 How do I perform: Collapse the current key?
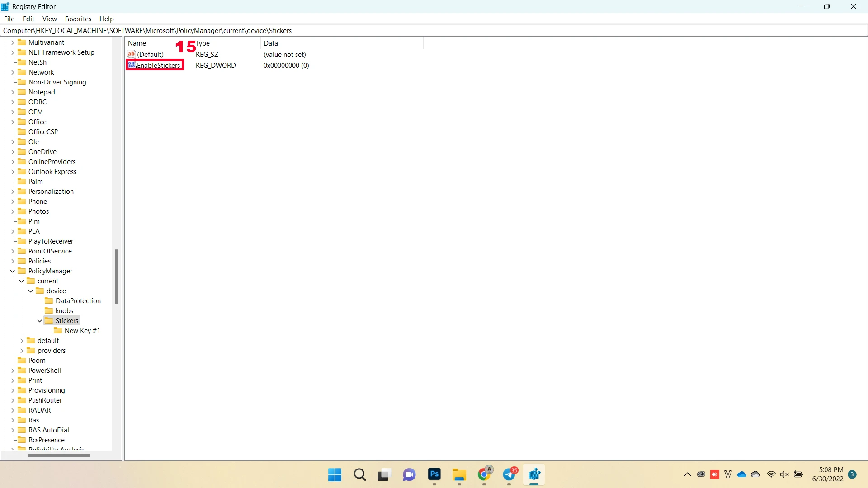tap(22, 281)
